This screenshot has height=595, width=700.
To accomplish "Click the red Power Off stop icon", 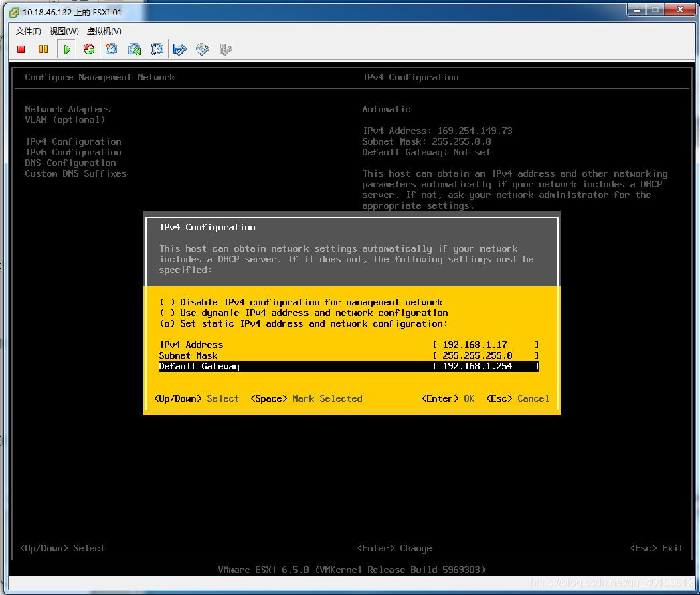I will (21, 49).
